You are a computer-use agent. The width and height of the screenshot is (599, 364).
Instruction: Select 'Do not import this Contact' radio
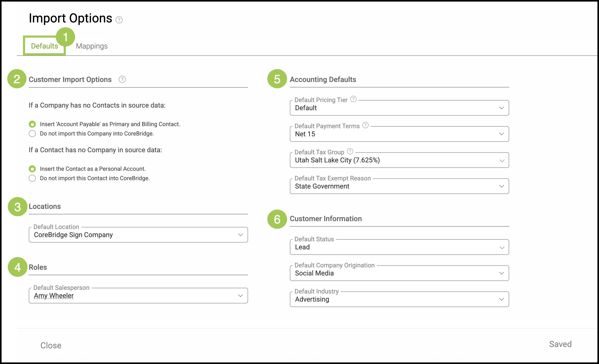coord(32,178)
